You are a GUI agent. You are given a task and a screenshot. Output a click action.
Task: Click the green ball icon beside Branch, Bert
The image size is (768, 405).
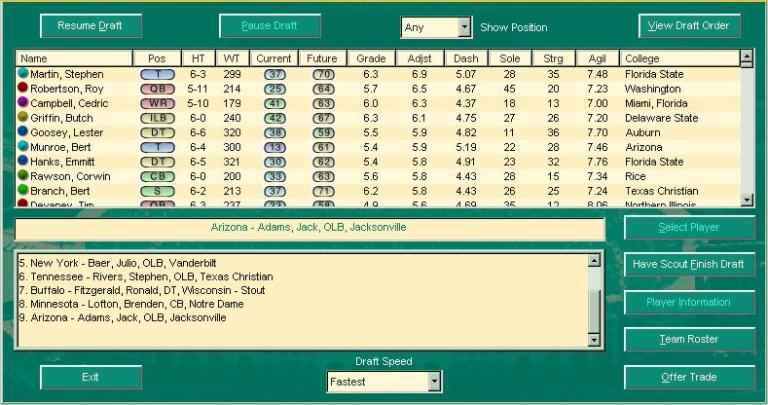(x=23, y=190)
